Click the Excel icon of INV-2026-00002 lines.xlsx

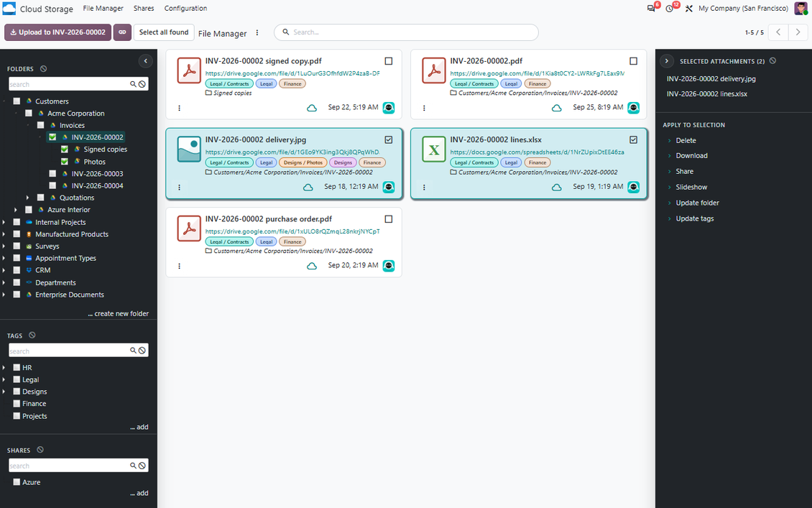(434, 149)
